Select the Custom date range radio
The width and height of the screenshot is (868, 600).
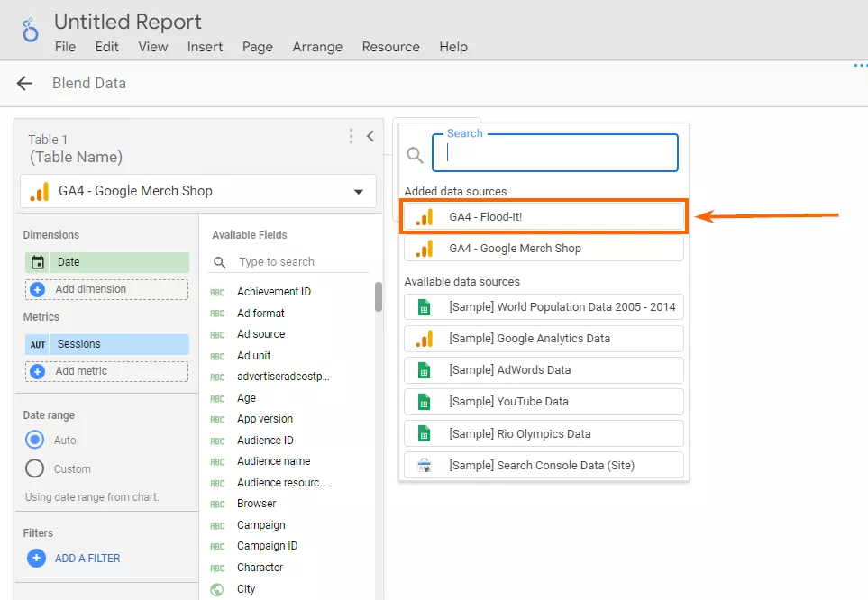pos(35,468)
